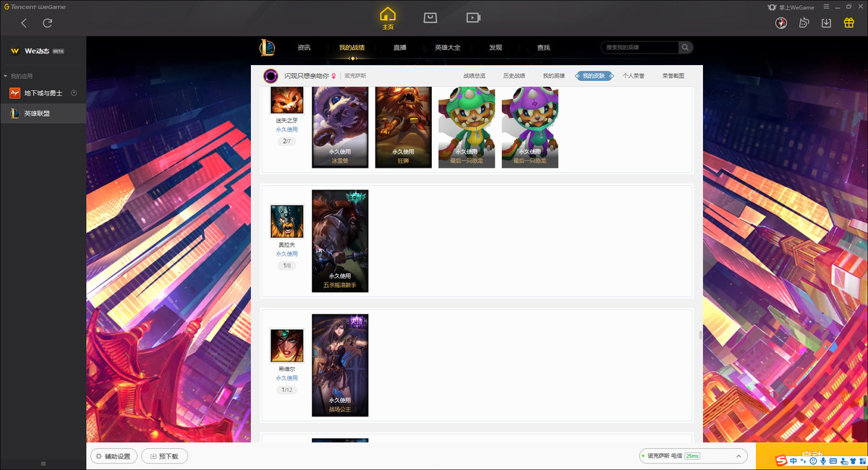Open the 英雄大全 heroes tab
This screenshot has height=470, width=868.
pyautogui.click(x=448, y=48)
